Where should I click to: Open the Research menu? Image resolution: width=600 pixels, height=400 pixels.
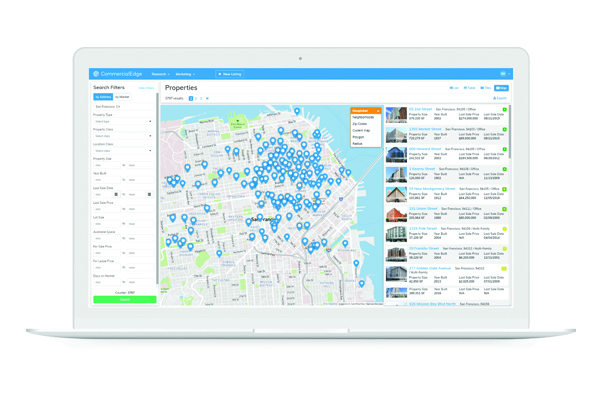point(160,74)
